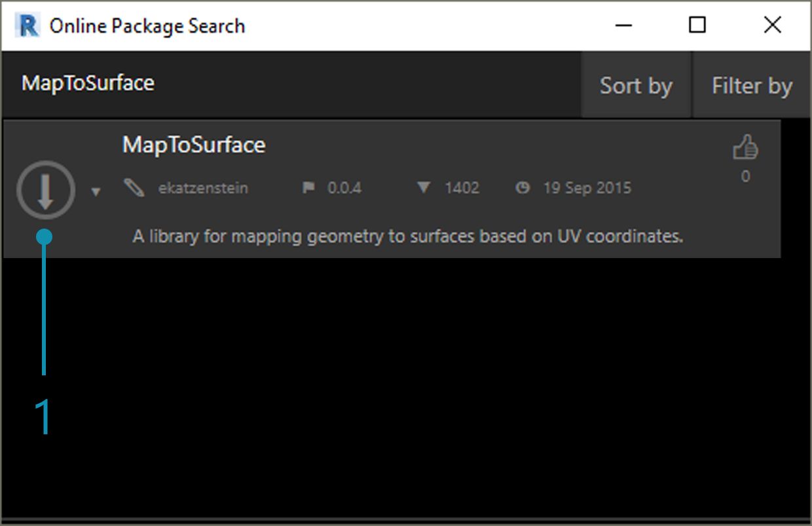Click the date 19 Sep 2015
The image size is (812, 526).
click(587, 189)
